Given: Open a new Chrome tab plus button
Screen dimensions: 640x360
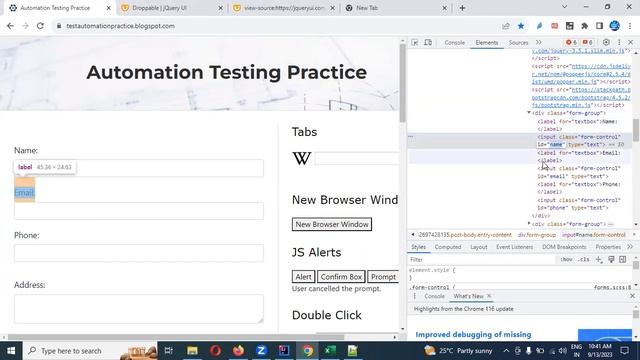Looking at the screenshot, I should [462, 8].
